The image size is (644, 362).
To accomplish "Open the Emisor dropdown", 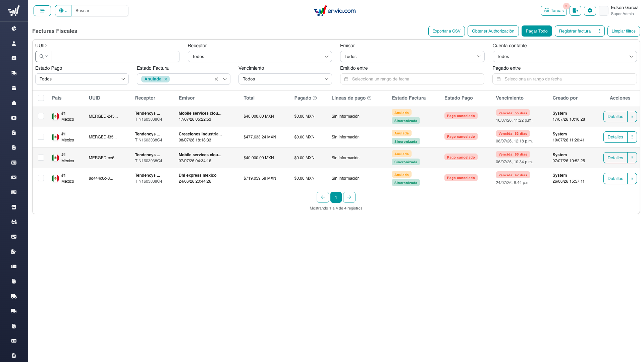I will point(412,57).
